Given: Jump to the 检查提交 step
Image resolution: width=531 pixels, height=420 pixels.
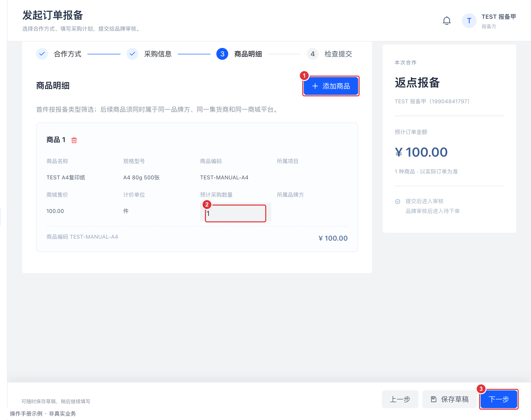Looking at the screenshot, I should coord(338,54).
